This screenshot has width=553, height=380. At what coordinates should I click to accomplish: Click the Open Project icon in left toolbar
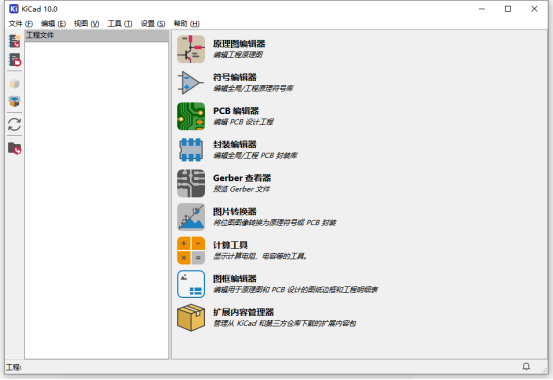(x=14, y=60)
